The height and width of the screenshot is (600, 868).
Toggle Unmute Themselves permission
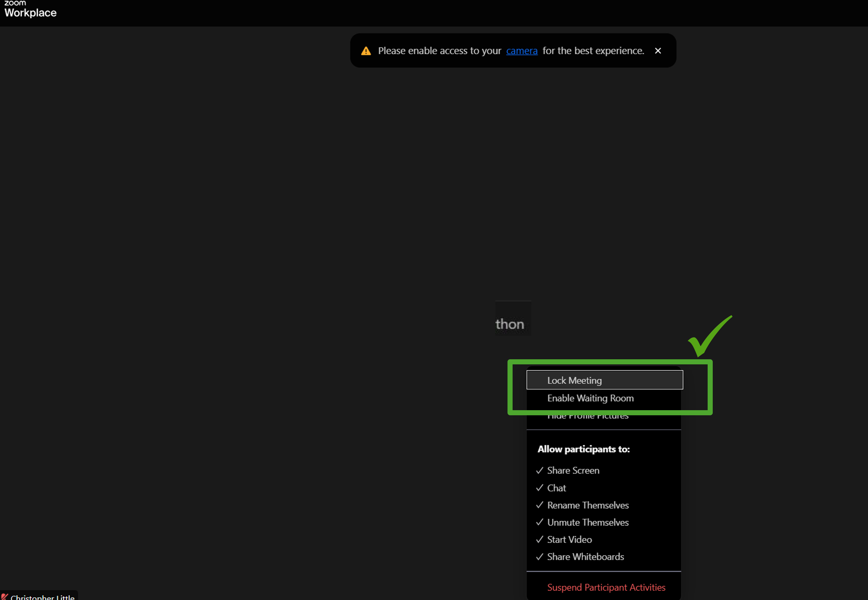click(x=588, y=522)
